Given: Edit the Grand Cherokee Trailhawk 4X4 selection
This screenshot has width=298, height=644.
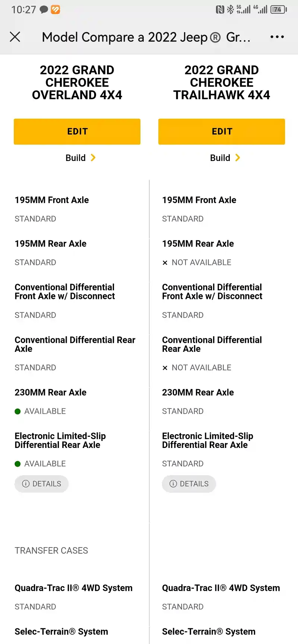Looking at the screenshot, I should pyautogui.click(x=222, y=132).
